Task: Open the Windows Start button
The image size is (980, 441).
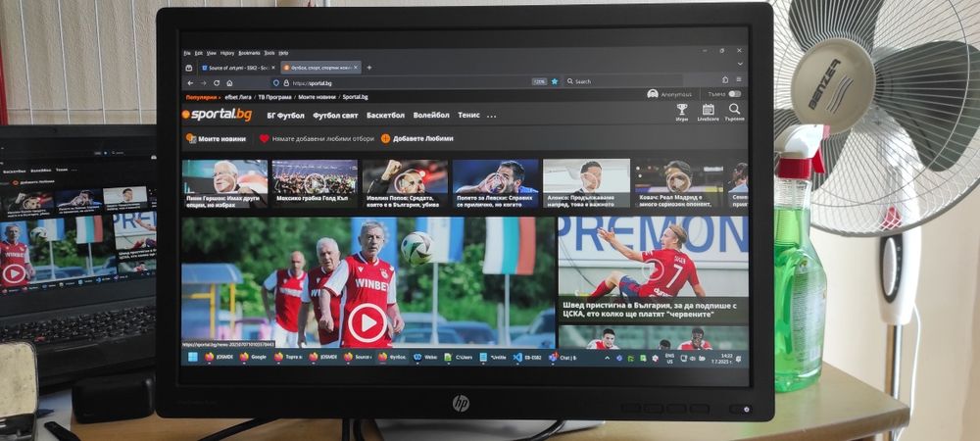Action: (192, 358)
